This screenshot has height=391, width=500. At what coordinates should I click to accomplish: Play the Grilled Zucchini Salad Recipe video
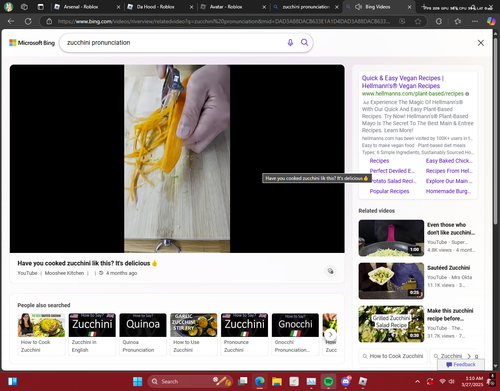[x=391, y=324]
